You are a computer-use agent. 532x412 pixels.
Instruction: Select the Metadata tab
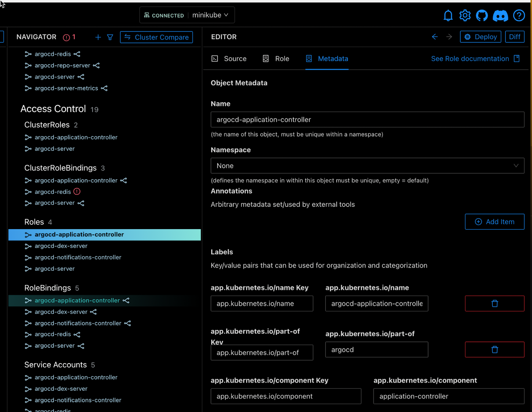(x=327, y=59)
